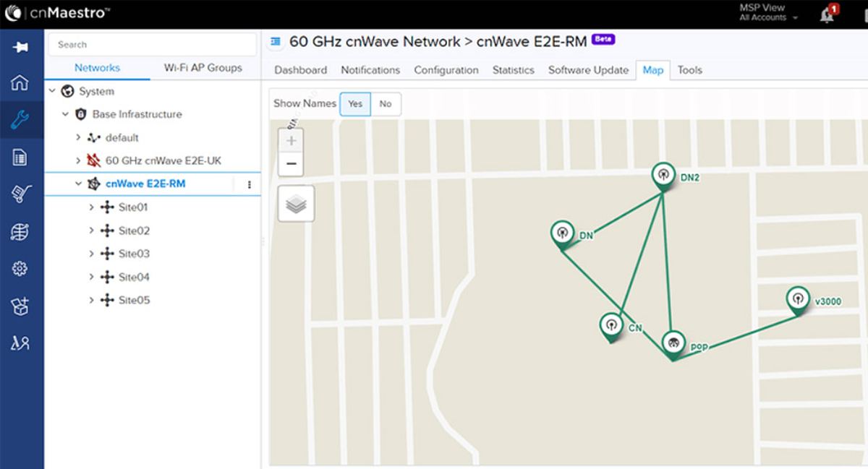Expand Site05 in the tree
868x469 pixels.
coord(91,300)
